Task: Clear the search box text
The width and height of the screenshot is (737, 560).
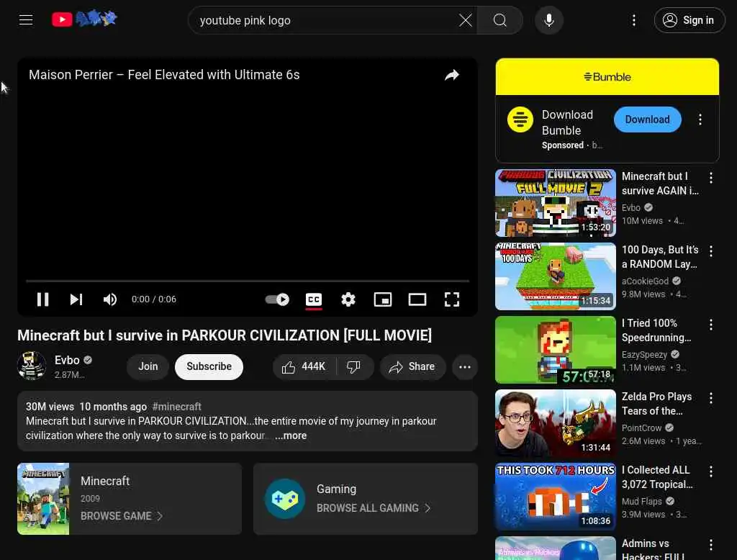Action: 466,20
